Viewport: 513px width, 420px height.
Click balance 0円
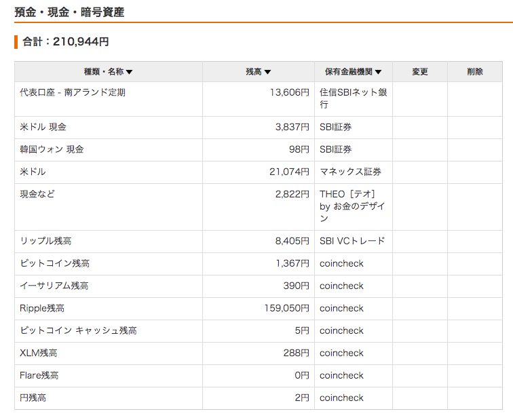click(302, 375)
